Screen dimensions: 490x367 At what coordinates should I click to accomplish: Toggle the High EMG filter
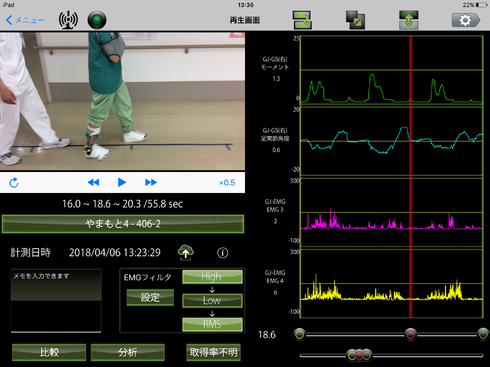(x=212, y=277)
